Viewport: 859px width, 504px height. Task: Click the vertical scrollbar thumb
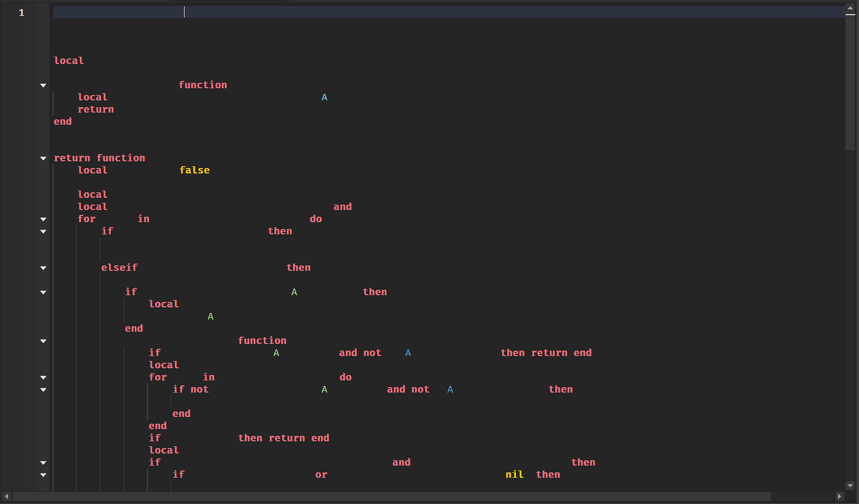pos(851,82)
